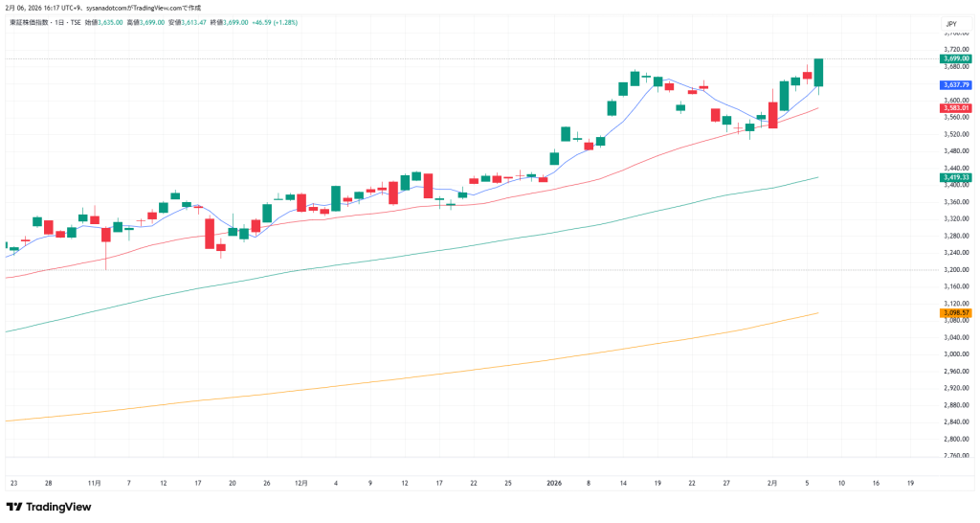This screenshot has width=980, height=523.
Task: Open the JPY currency selector
Action: pyautogui.click(x=950, y=23)
